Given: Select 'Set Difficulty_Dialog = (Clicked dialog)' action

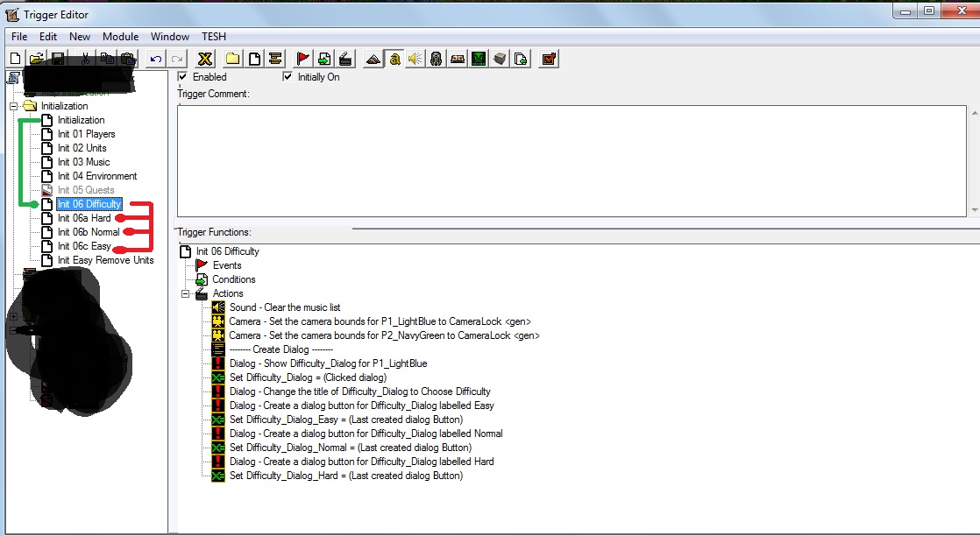Looking at the screenshot, I should [308, 377].
